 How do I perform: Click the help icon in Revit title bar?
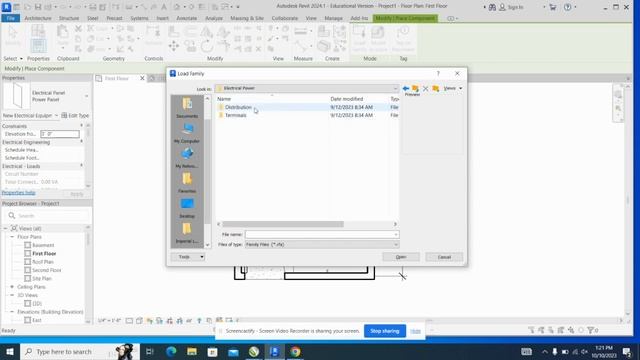567,7
